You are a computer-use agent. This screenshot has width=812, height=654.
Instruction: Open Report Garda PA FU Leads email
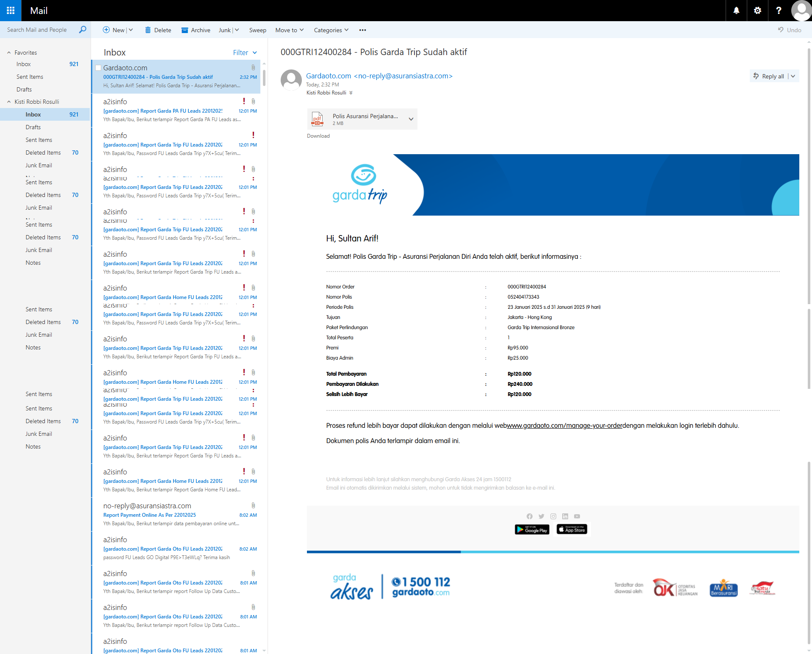tap(176, 111)
